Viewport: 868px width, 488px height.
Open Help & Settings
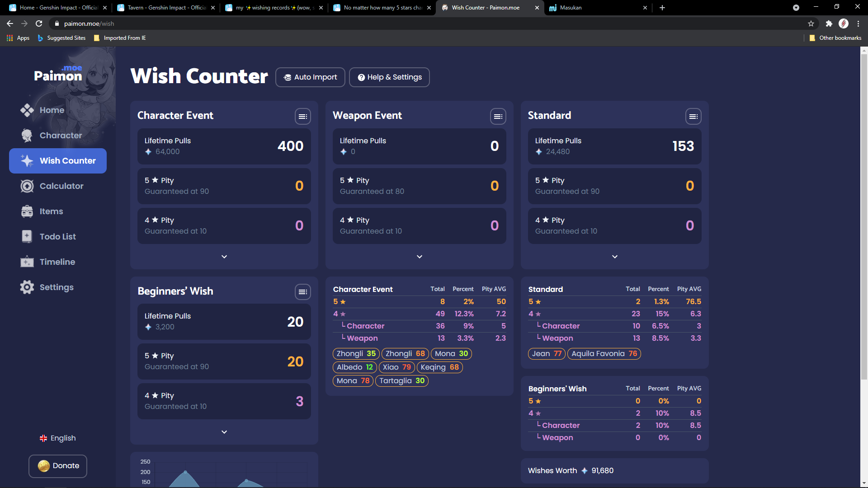click(x=389, y=77)
